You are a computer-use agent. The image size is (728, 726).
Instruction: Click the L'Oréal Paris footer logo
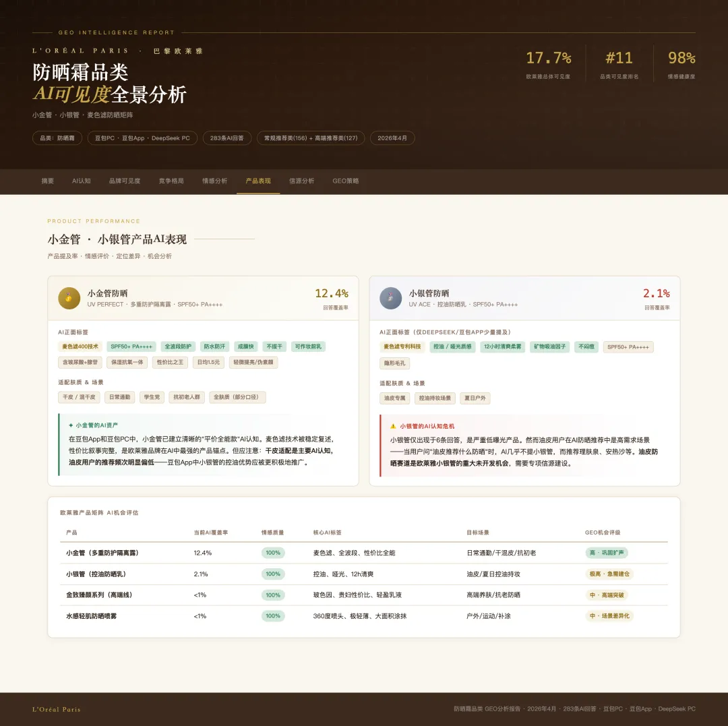coord(57,709)
